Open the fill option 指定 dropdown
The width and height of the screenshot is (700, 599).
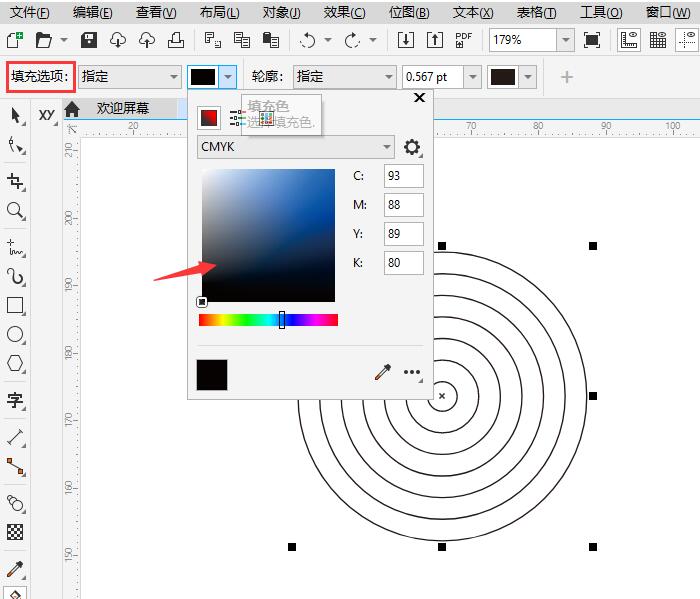point(130,77)
